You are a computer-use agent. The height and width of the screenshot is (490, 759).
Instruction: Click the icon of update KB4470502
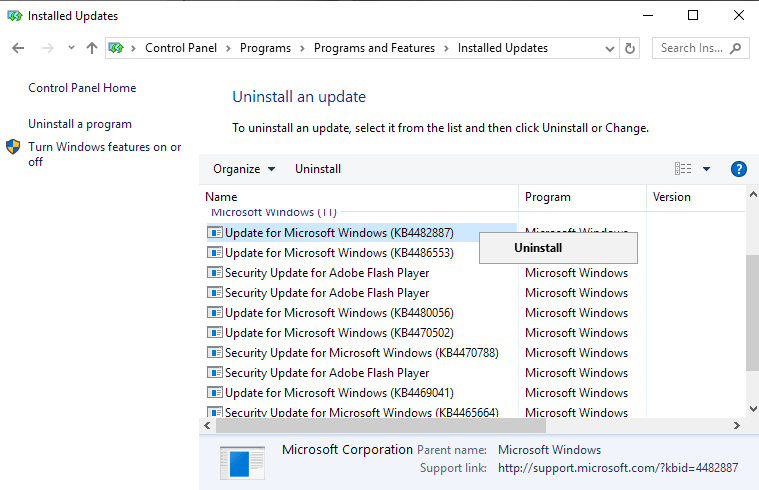point(214,332)
